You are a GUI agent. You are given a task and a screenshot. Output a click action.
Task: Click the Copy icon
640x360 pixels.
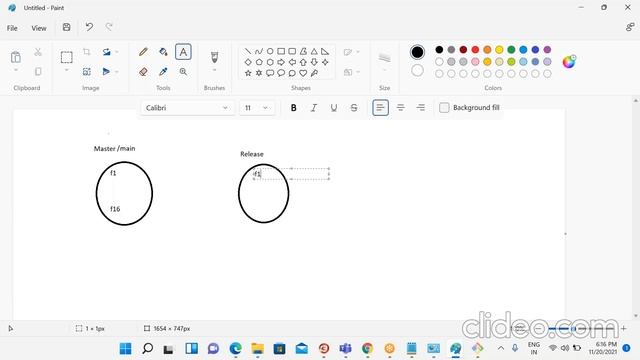coord(38,71)
